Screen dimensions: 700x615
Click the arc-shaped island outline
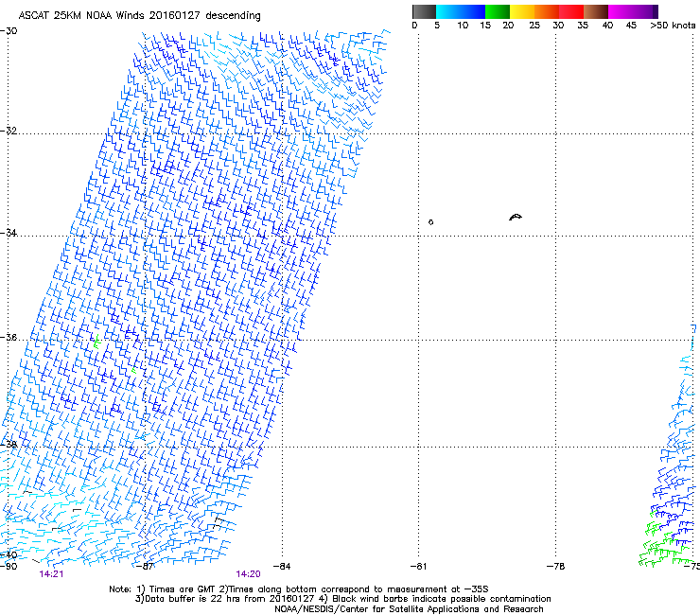[x=516, y=217]
